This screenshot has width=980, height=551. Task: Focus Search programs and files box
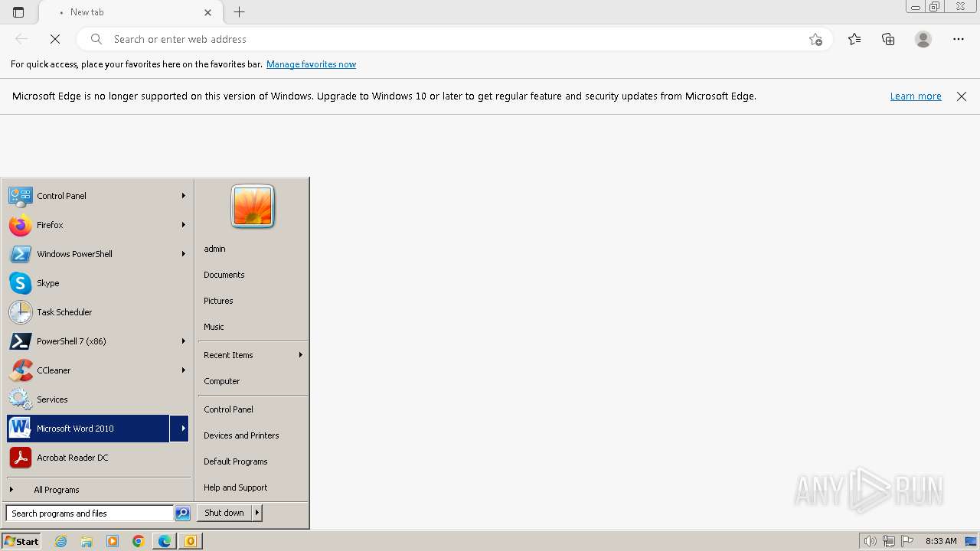90,514
